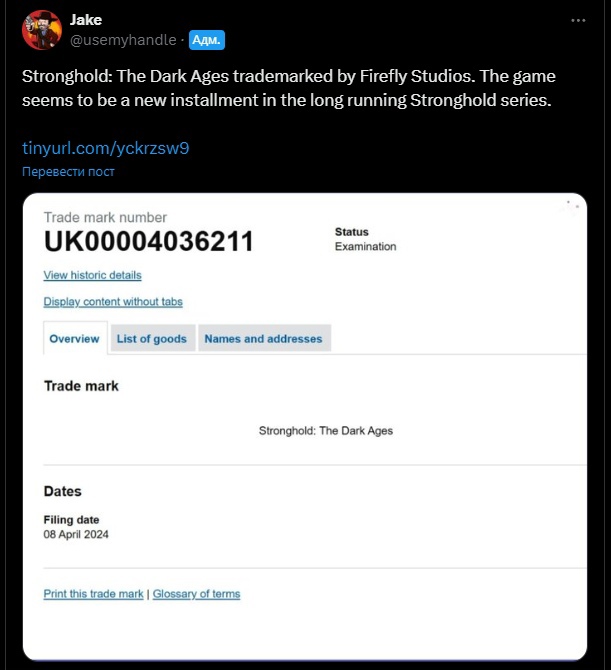Click the Examination status text
Image resolution: width=611 pixels, height=670 pixels.
click(x=365, y=247)
